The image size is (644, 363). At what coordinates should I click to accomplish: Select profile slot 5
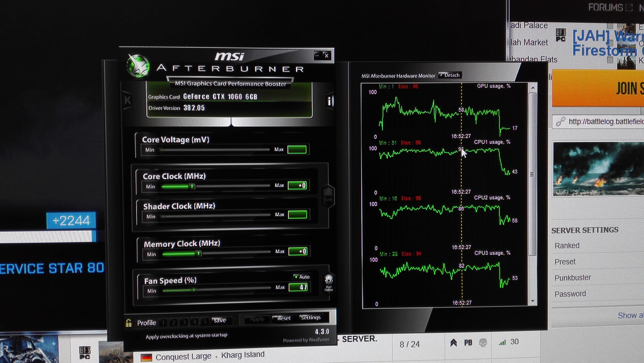[x=205, y=321]
